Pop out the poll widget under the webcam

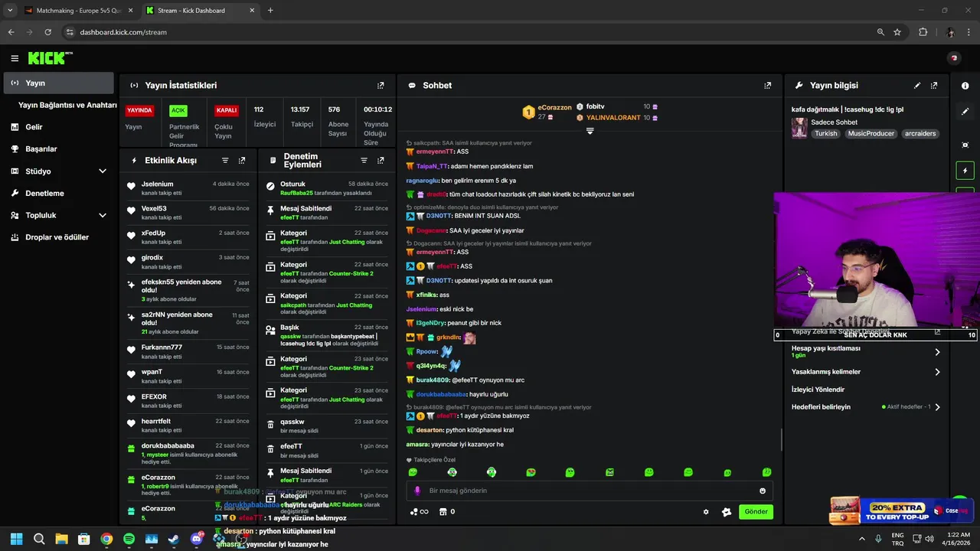click(x=937, y=332)
